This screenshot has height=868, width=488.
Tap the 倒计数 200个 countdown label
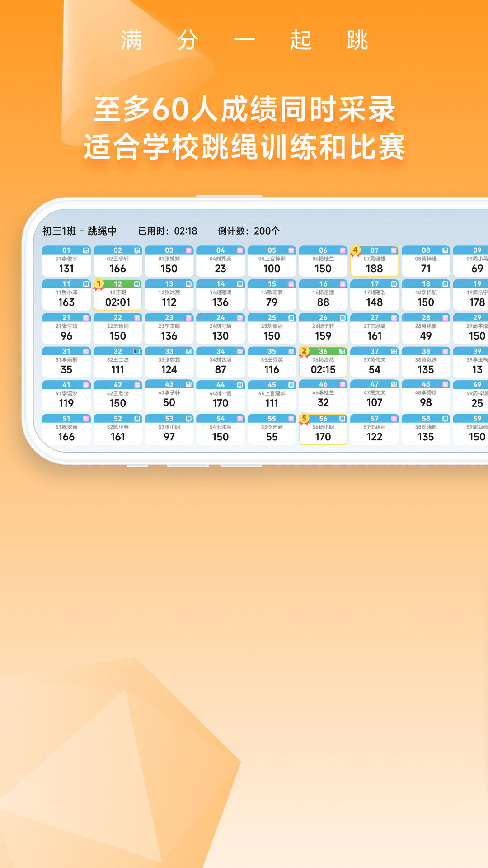coord(249,231)
